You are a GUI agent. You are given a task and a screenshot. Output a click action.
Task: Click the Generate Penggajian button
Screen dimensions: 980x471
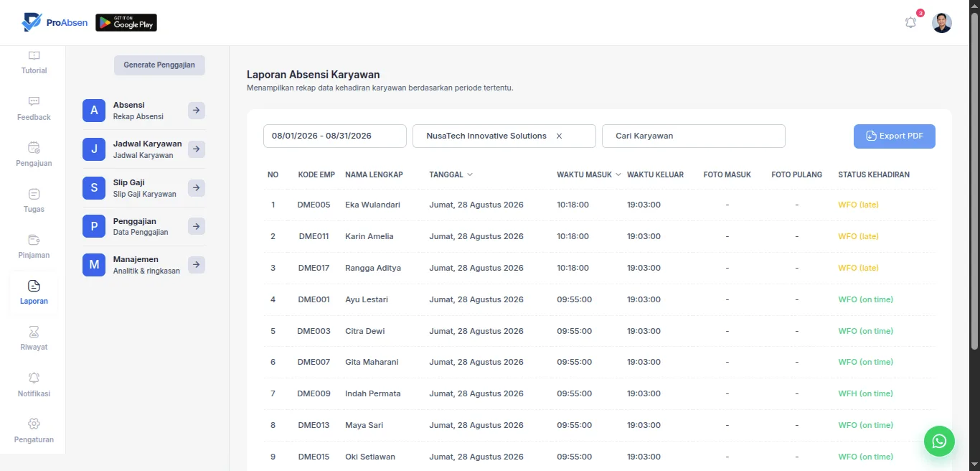[159, 65]
